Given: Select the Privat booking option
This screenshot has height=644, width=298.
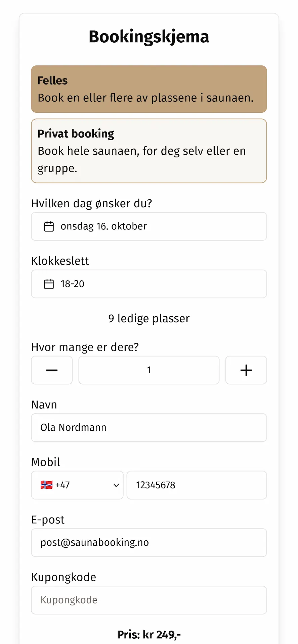Looking at the screenshot, I should click(149, 151).
